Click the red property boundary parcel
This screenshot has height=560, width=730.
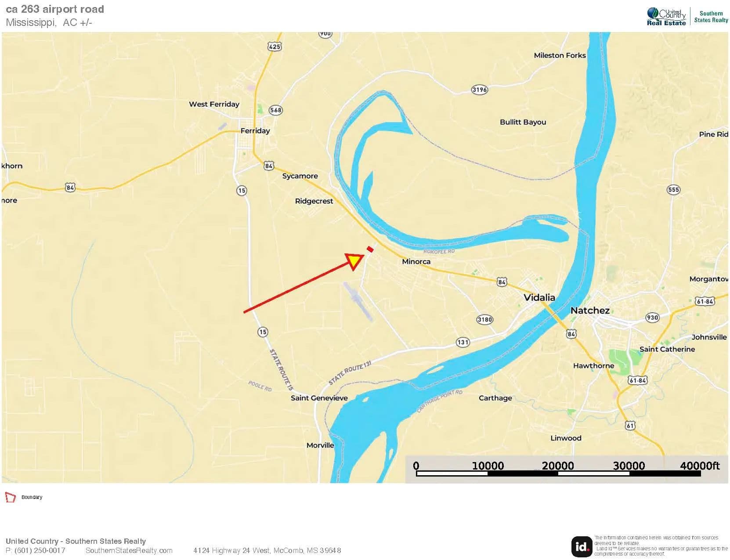point(370,249)
